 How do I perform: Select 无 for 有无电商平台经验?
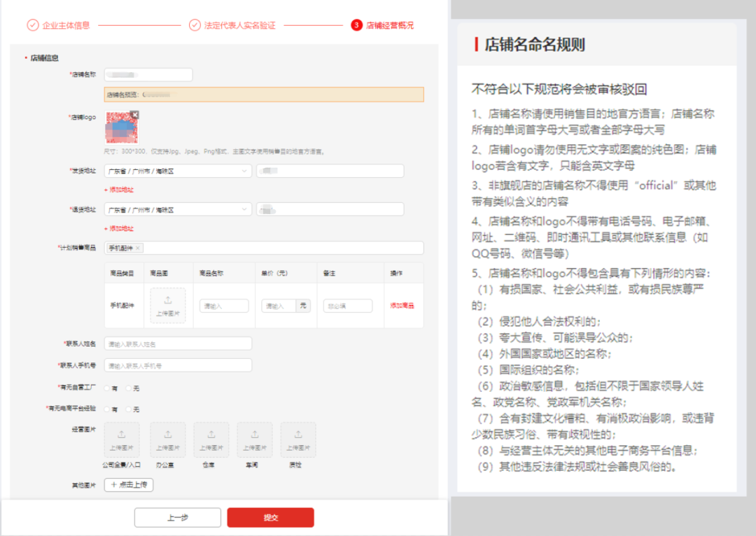[x=127, y=407]
